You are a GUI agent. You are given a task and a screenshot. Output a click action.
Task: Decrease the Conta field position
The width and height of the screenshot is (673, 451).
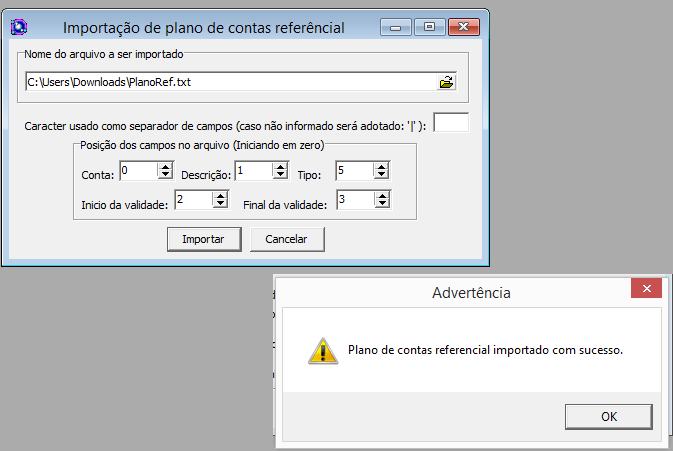165,174
